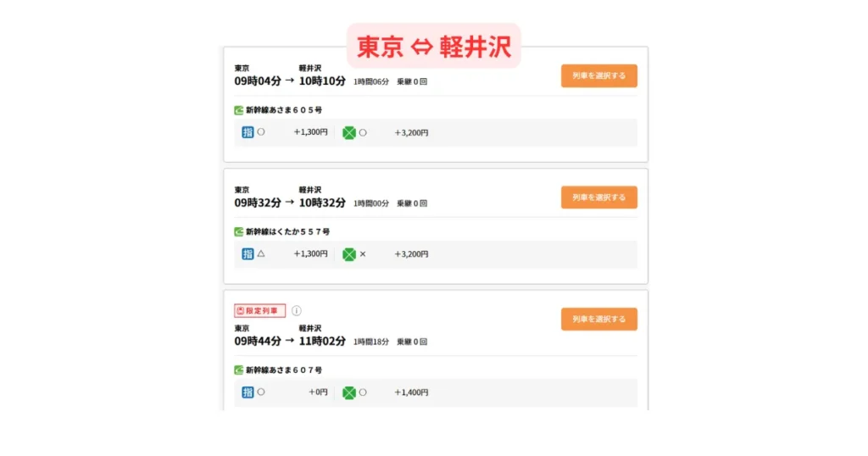
Task: Click the Shinkansen icon next to あさま605号
Action: pos(239,110)
